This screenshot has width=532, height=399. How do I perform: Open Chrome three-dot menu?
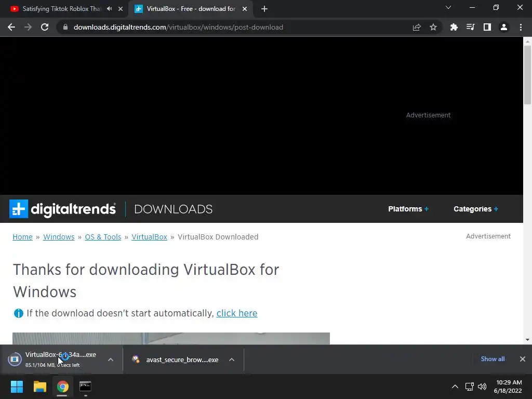click(521, 27)
